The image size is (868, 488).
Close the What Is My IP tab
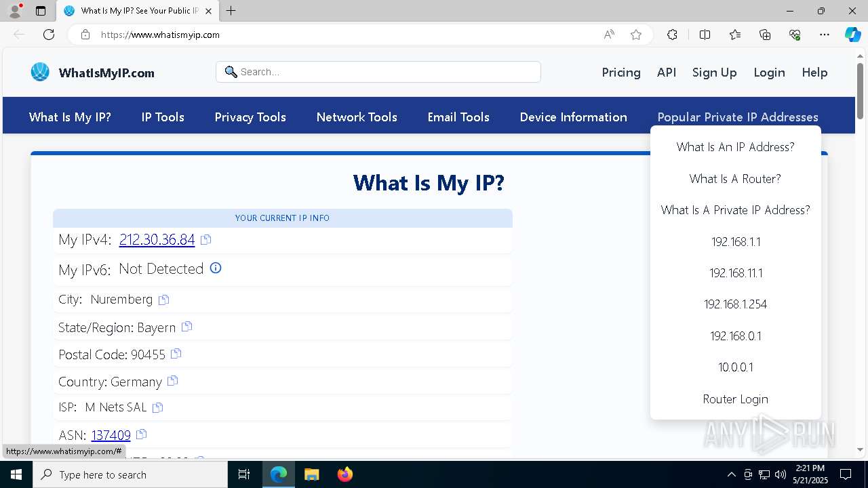tap(208, 11)
